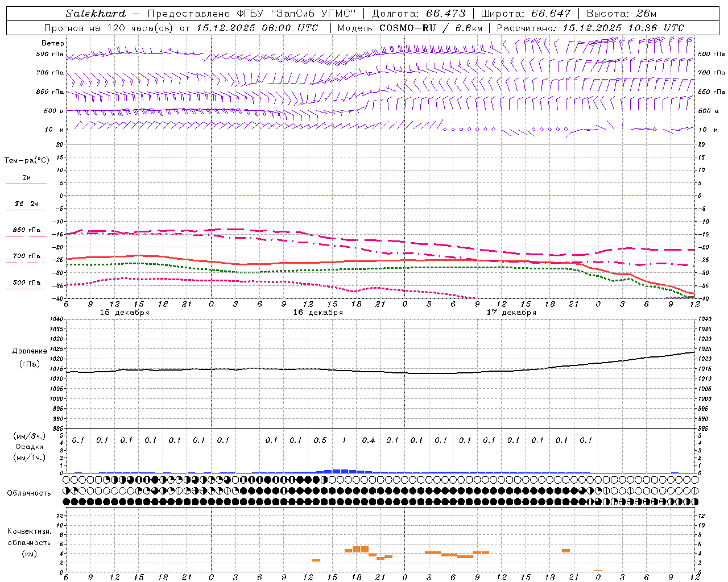Click the 'Ветер' wind panel label
The width and height of the screenshot is (728, 582).
(53, 43)
